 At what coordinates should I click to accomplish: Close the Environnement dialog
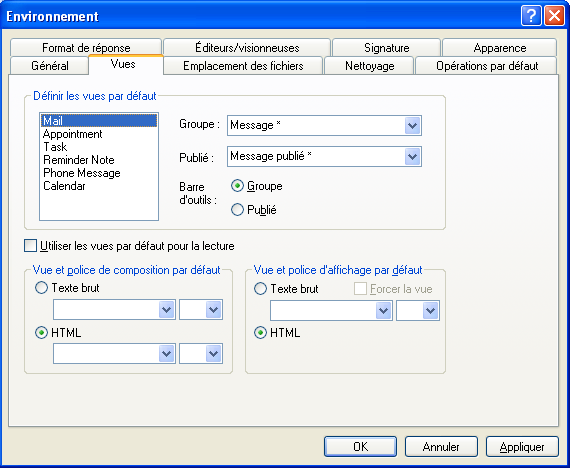pos(554,16)
